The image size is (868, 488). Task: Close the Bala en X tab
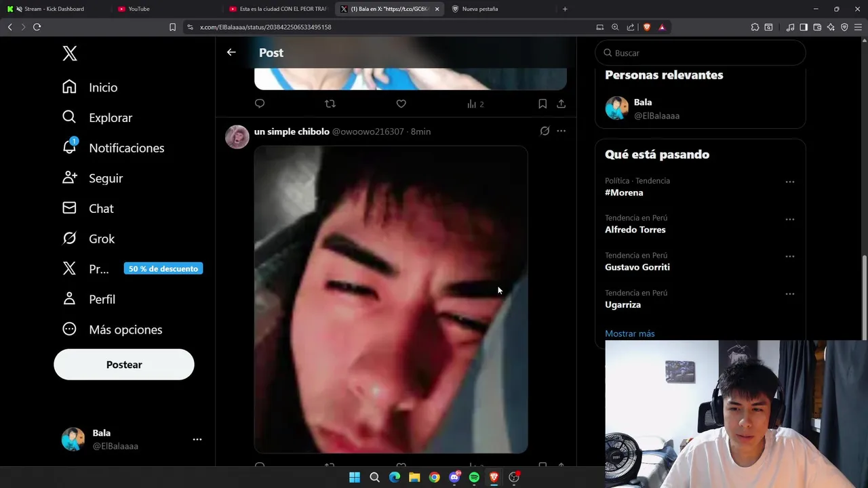point(437,9)
